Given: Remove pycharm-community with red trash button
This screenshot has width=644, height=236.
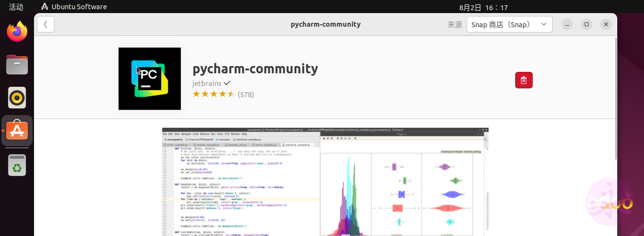Looking at the screenshot, I should [x=524, y=80].
